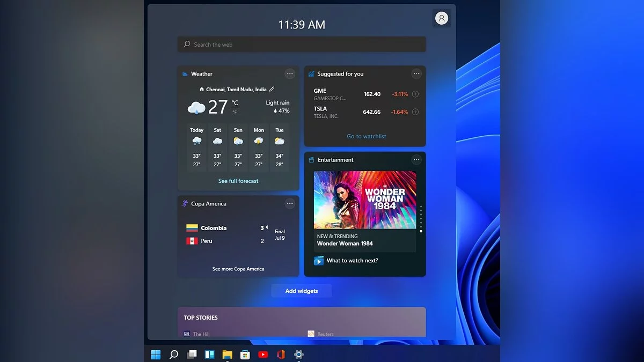Add TSLA stock to watchlist

point(415,112)
